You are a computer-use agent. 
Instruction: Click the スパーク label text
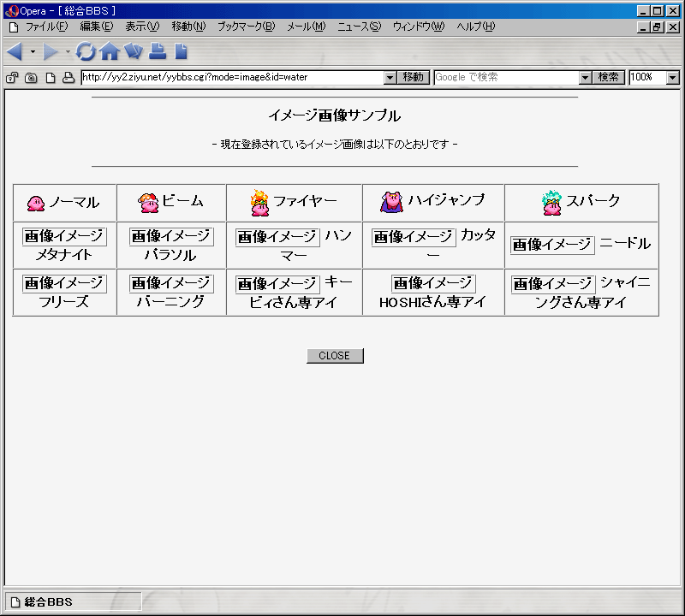click(x=593, y=201)
